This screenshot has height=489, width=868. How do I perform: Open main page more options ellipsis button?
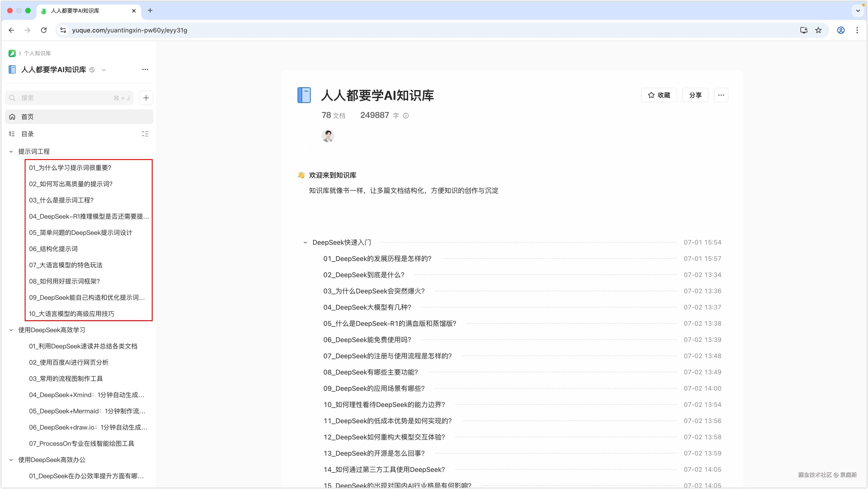(721, 95)
